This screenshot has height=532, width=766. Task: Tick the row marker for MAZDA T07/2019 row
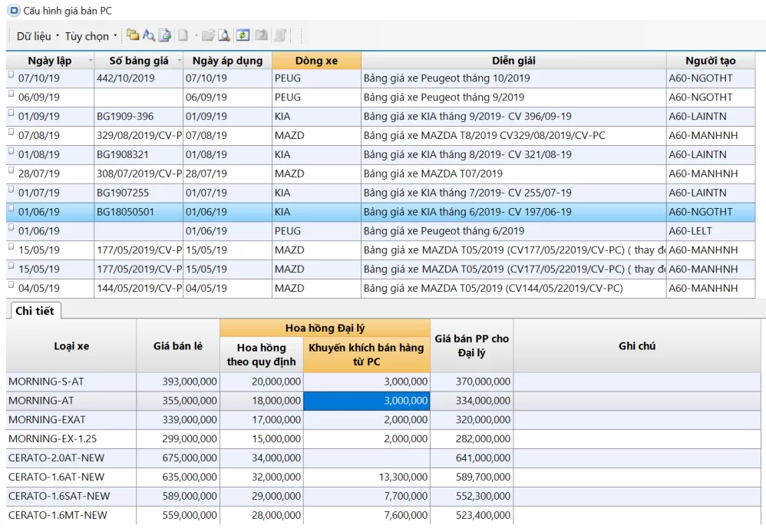tap(12, 170)
